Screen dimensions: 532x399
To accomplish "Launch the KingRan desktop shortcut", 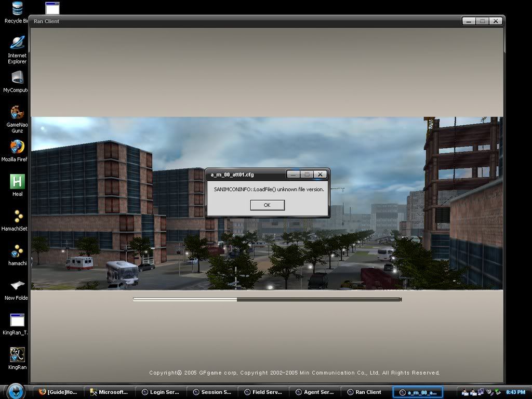I will pos(17,355).
